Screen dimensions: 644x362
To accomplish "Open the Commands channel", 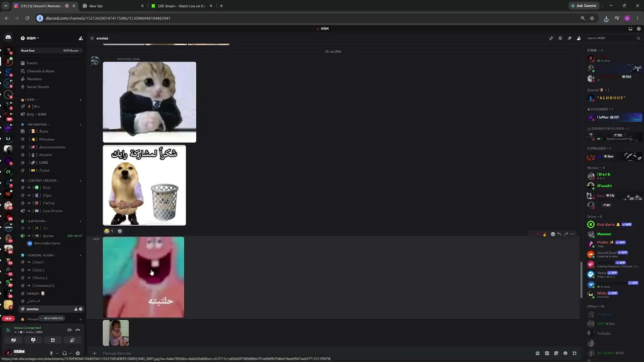I will 43,286.
